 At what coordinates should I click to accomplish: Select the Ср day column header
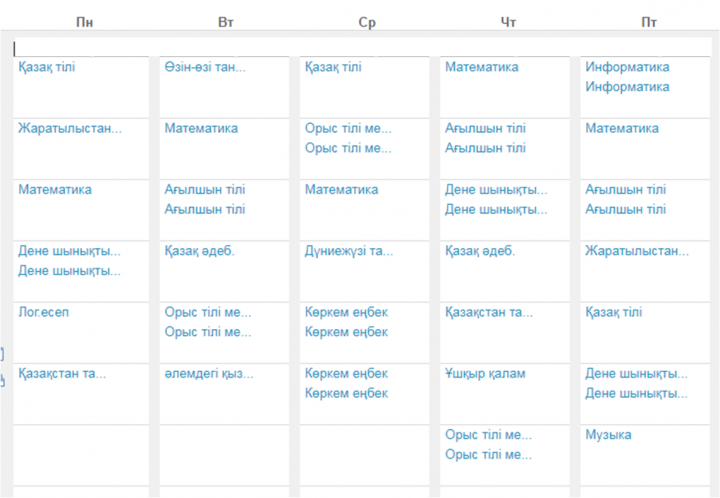click(367, 22)
